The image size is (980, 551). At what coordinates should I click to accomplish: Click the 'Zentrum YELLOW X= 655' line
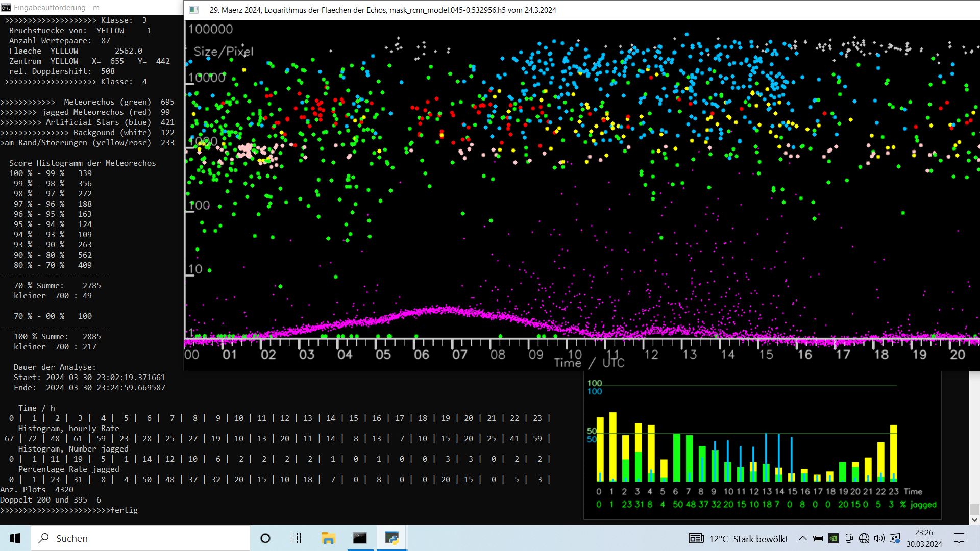89,61
